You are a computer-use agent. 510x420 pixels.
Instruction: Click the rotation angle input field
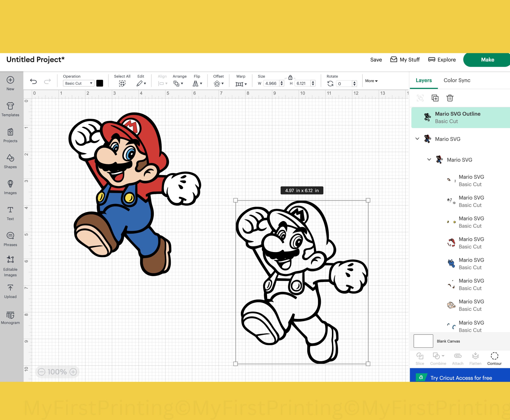[x=344, y=83]
